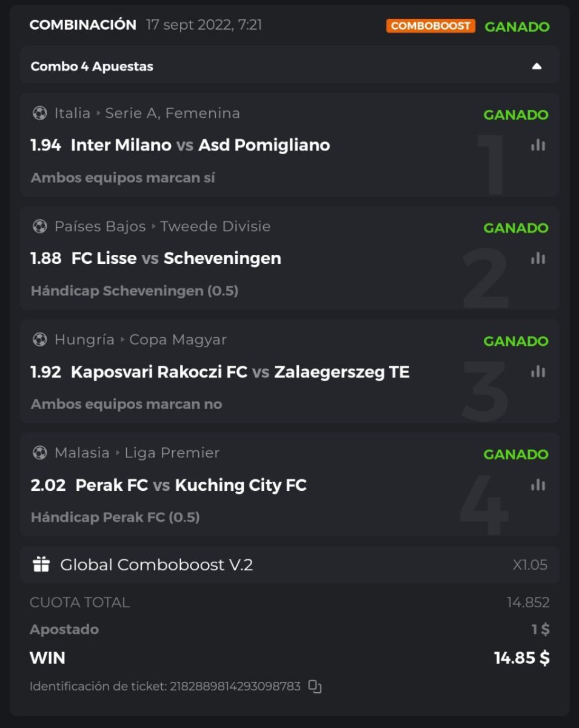
Task: Open statistics icon for Perak FC match
Action: click(x=538, y=485)
